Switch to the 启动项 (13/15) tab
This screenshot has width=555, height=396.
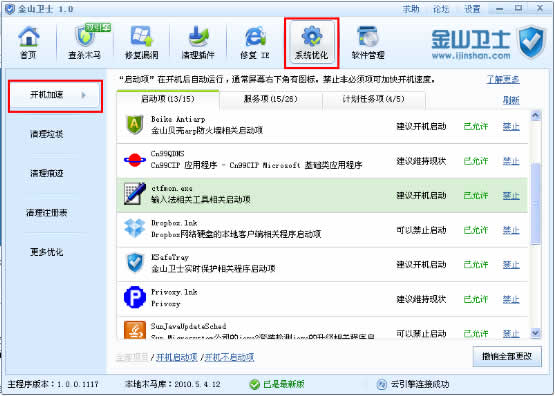[x=168, y=99]
